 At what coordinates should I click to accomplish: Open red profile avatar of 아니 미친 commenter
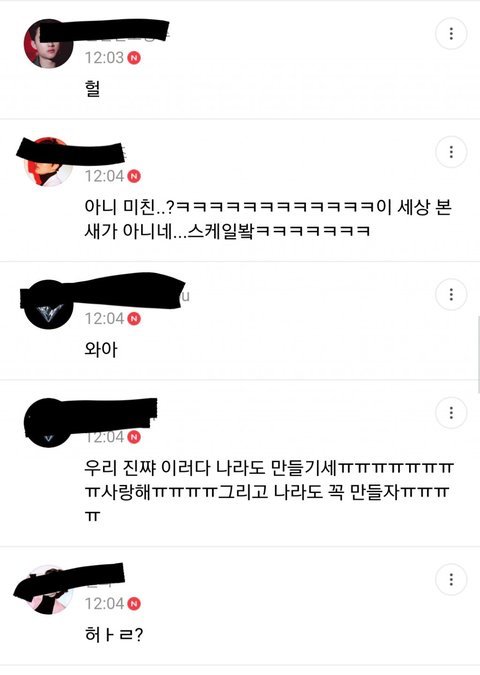[x=48, y=162]
